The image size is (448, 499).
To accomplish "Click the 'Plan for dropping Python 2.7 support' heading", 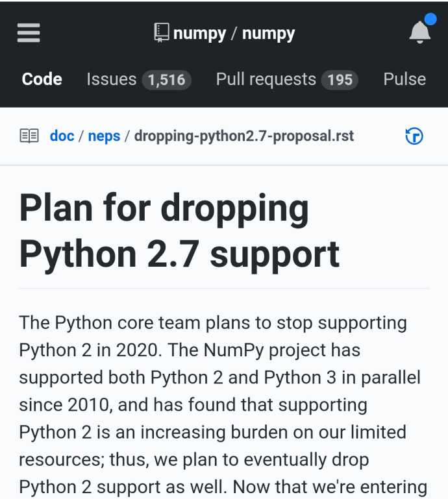I will 179,232.
